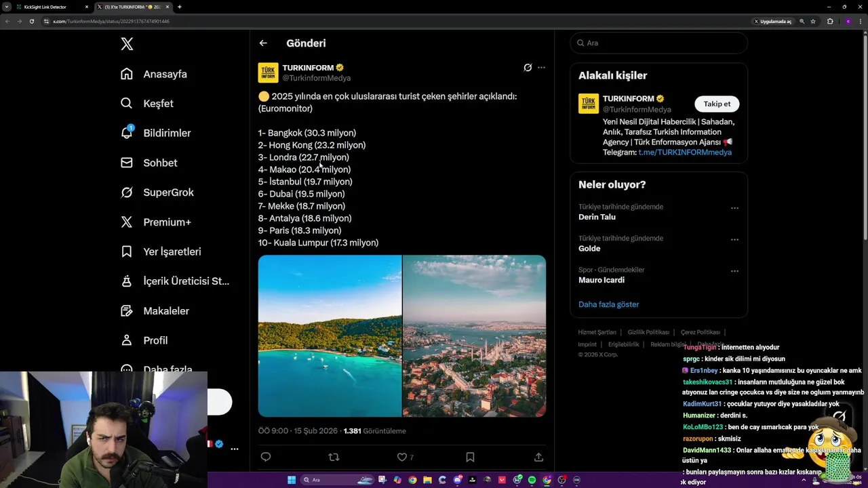Open Anasayfa home page
This screenshot has height=488, width=868.
coord(154,74)
